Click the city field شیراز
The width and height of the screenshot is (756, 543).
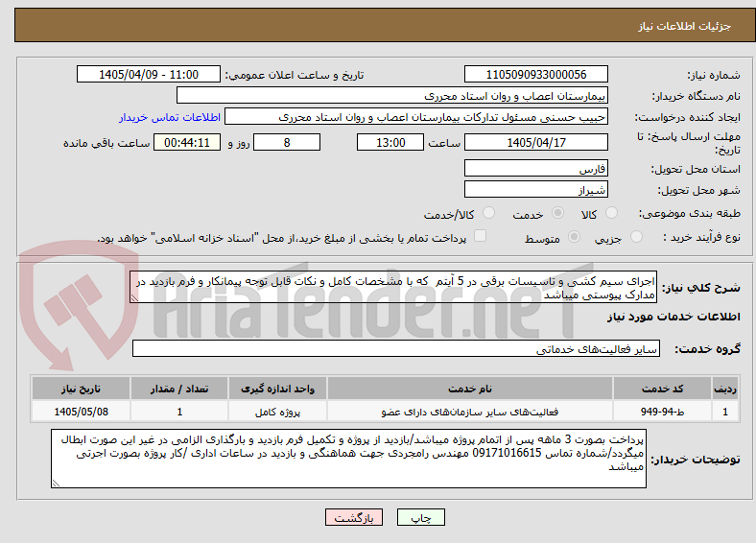[535, 189]
